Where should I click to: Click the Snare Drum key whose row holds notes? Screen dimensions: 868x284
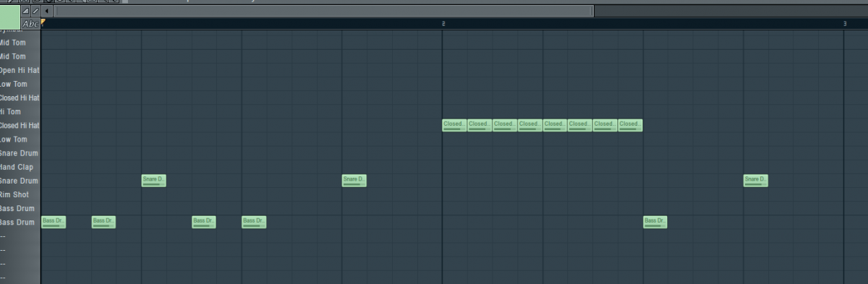20,181
